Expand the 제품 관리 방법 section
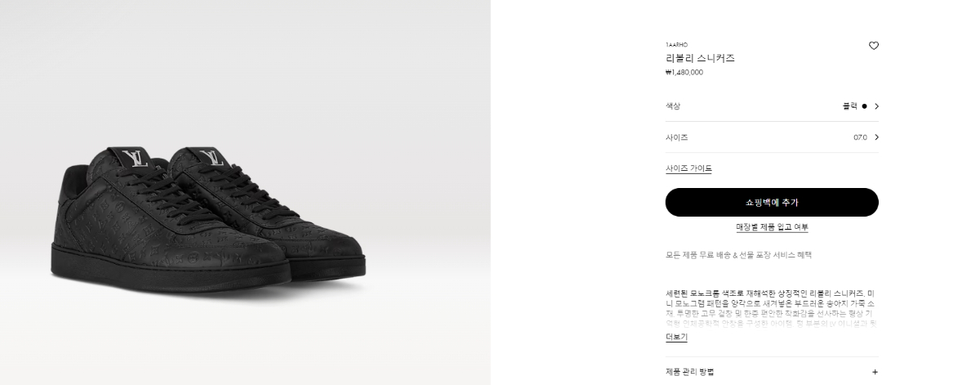 [x=772, y=372]
